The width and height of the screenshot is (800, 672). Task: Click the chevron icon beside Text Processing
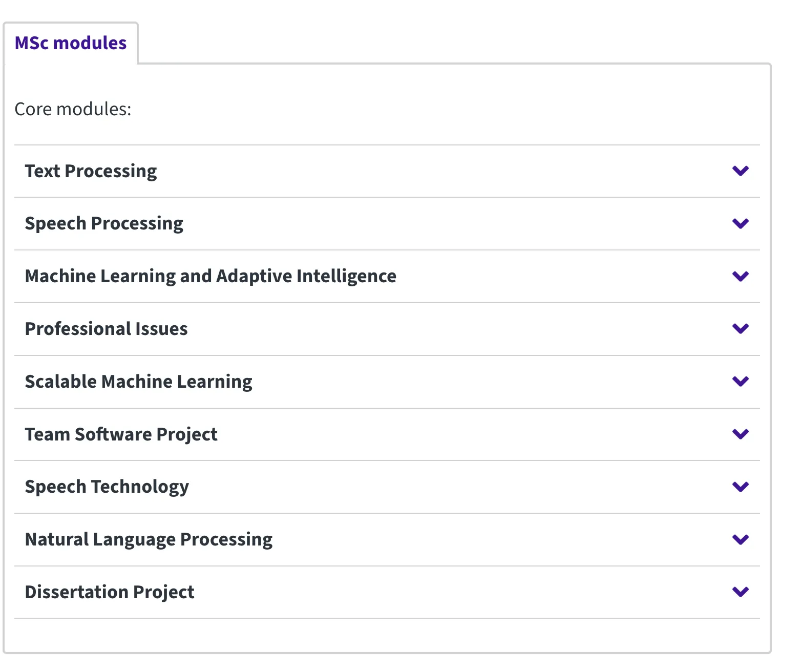click(741, 171)
